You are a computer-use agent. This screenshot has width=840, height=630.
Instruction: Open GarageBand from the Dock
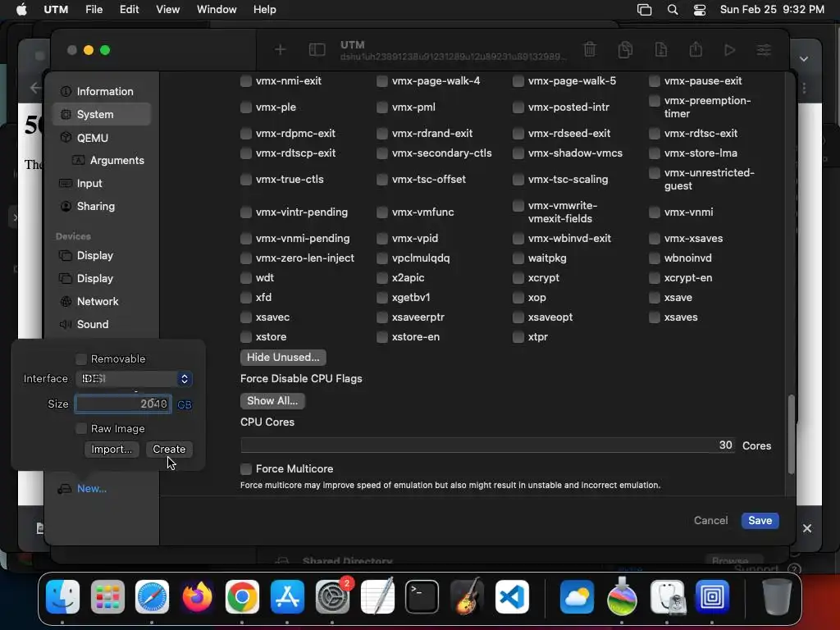467,596
